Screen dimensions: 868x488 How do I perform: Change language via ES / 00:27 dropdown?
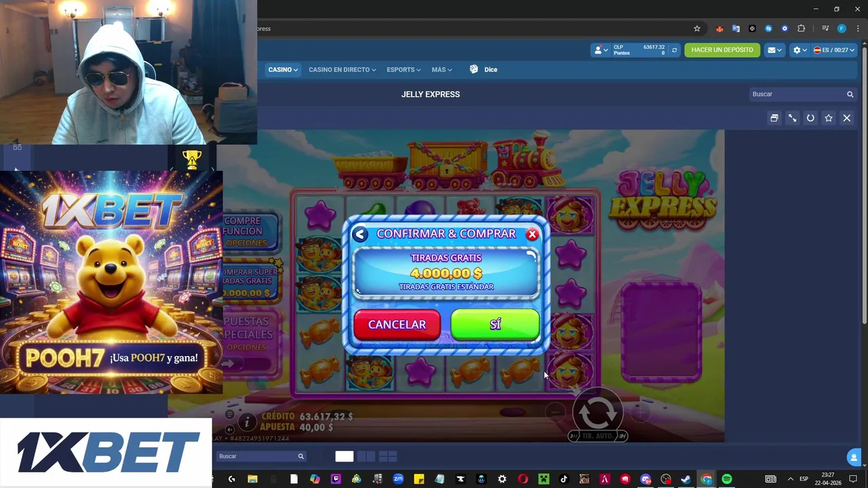click(x=834, y=50)
